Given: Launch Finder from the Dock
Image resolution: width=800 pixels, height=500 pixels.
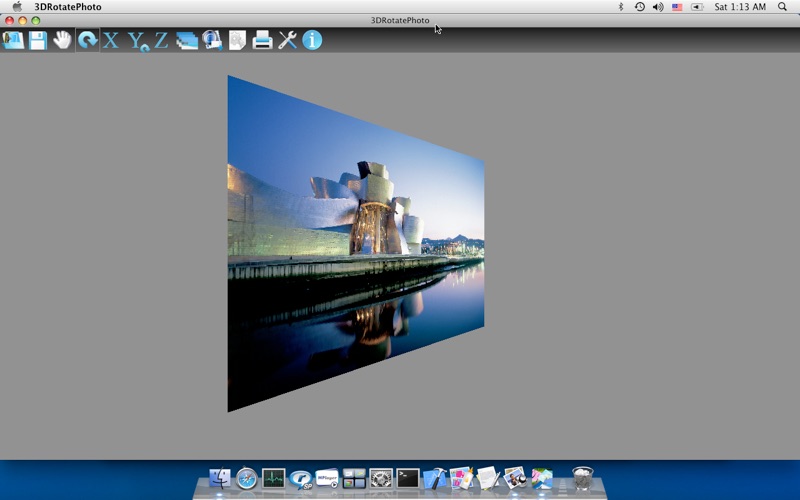Looking at the screenshot, I should point(220,479).
